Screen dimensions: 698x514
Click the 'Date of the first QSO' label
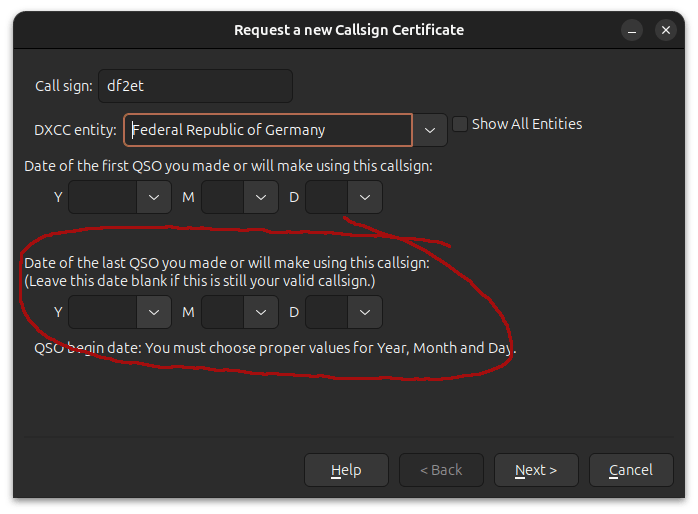tap(228, 166)
